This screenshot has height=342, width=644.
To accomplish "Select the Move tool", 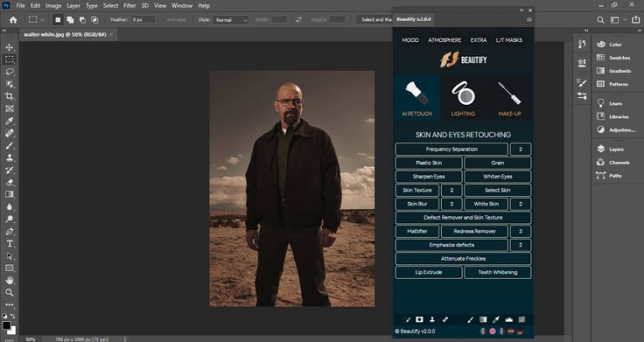I will pyautogui.click(x=9, y=47).
